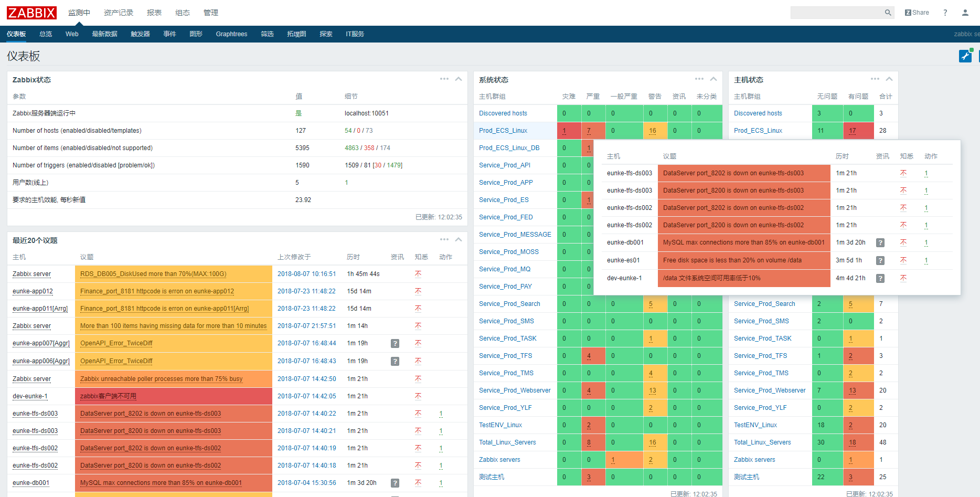Open the help question mark icon
The height and width of the screenshot is (497, 980).
945,13
